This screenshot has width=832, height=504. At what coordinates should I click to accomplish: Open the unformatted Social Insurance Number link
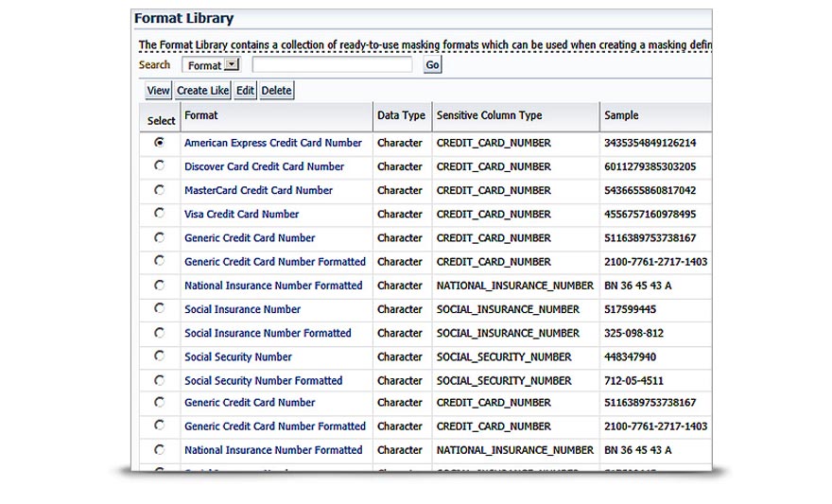tap(242, 309)
